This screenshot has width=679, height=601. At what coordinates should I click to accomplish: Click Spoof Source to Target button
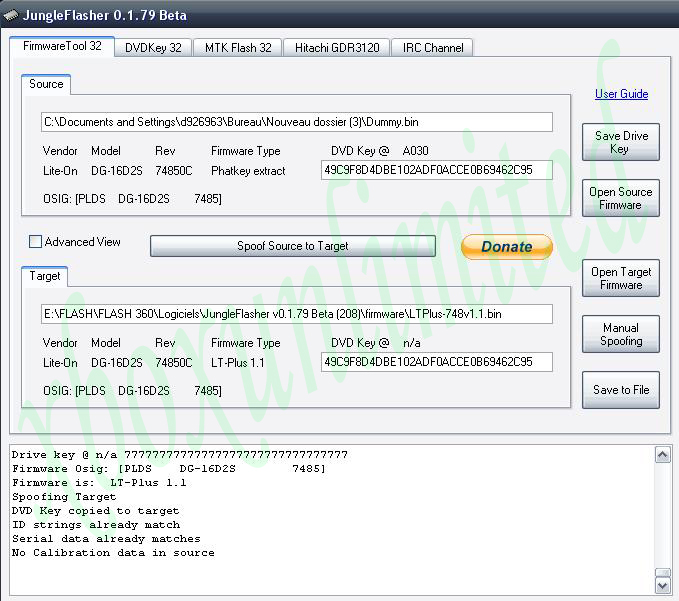293,246
